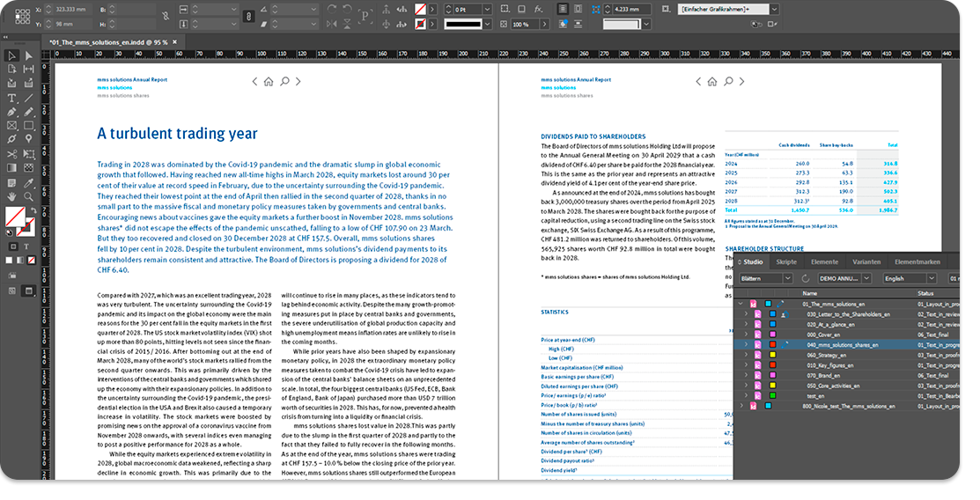Toggle constrain scaling chain link

click(x=248, y=16)
